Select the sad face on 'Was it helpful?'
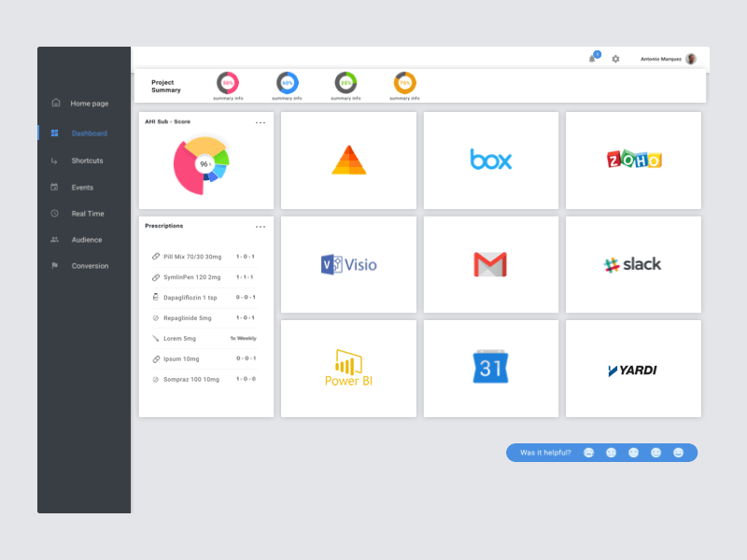Screen dimensions: 747x560 point(588,453)
